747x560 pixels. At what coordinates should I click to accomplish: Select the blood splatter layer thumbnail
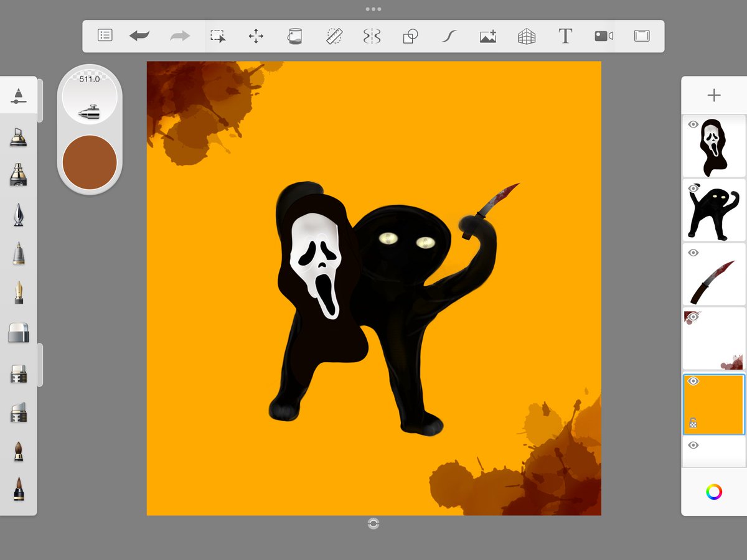click(714, 338)
